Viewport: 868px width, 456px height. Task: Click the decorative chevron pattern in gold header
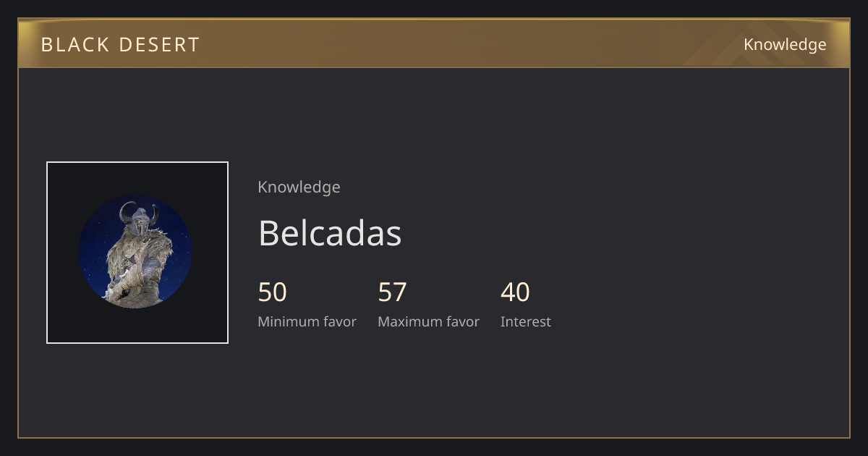(723, 43)
